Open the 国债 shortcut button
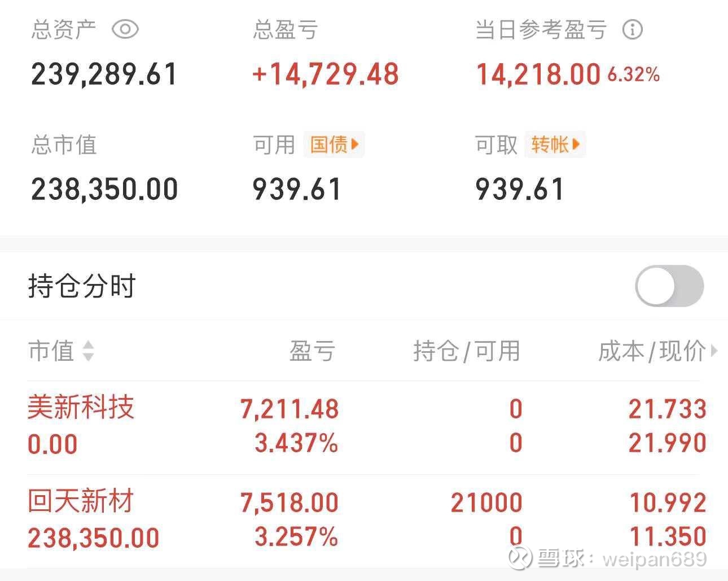Viewport: 728px width, 581px height. coord(334,145)
